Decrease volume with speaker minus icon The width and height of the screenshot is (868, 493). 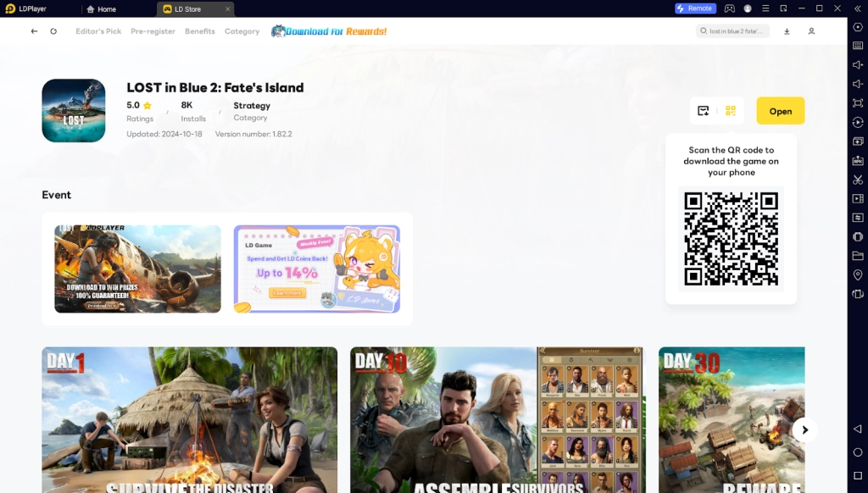point(858,84)
